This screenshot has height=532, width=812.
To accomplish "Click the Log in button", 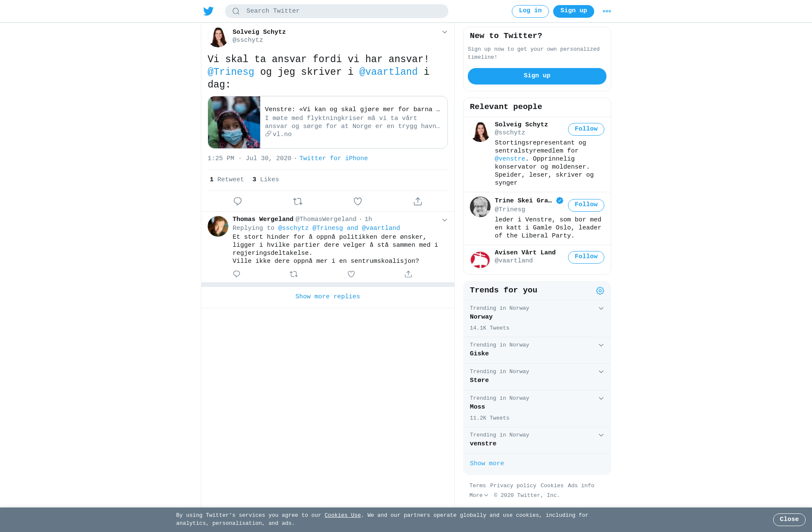I will (530, 11).
